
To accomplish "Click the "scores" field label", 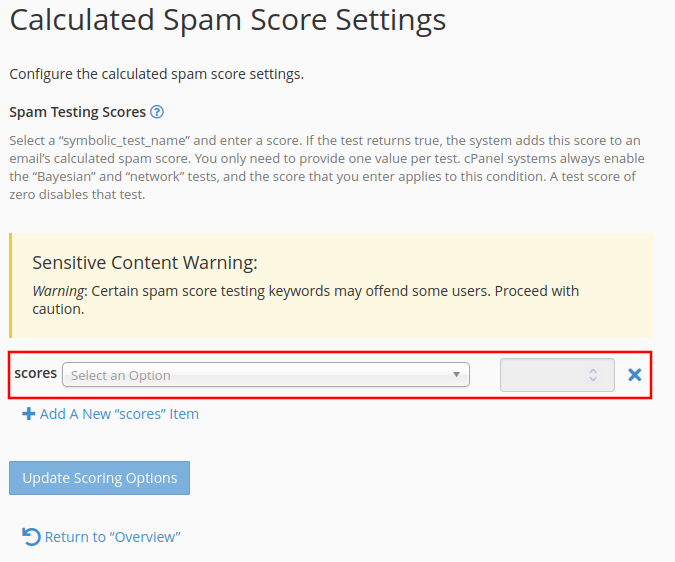I will tap(36, 373).
